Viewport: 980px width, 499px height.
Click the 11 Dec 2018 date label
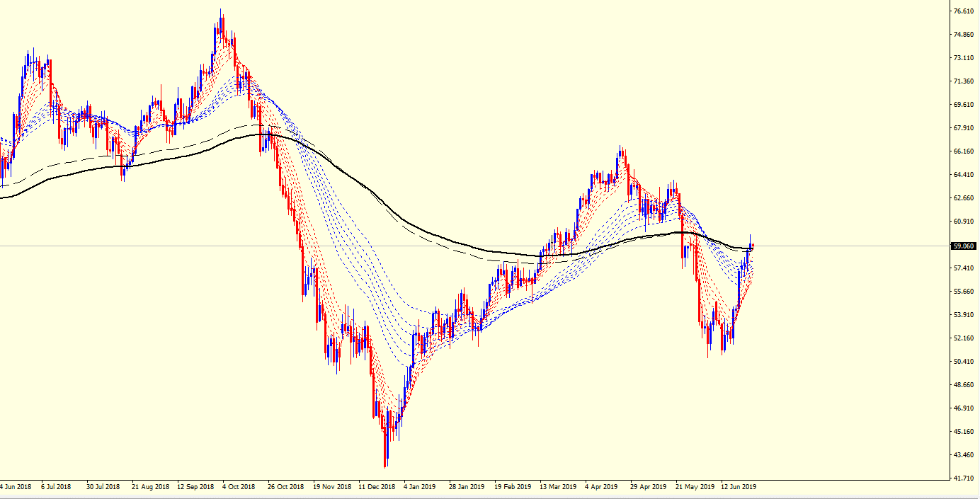377,487
